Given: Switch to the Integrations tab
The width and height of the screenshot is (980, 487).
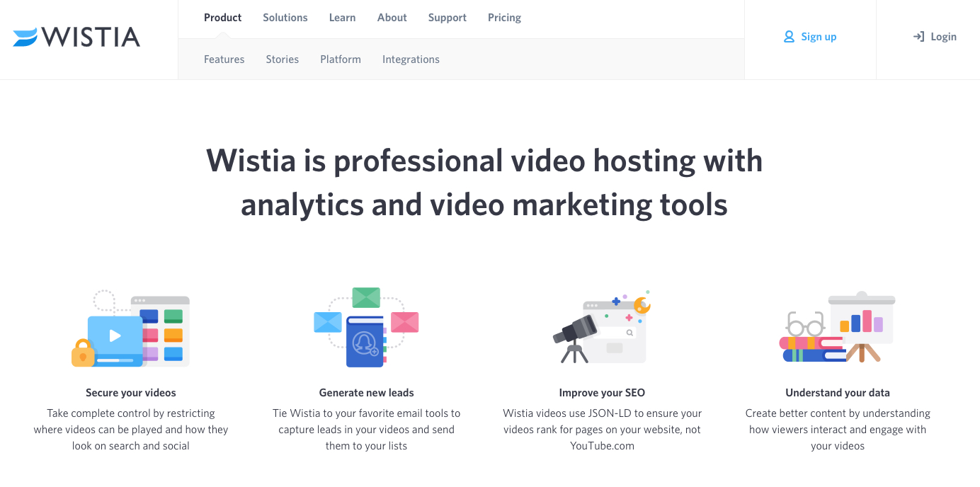Looking at the screenshot, I should click(x=411, y=59).
